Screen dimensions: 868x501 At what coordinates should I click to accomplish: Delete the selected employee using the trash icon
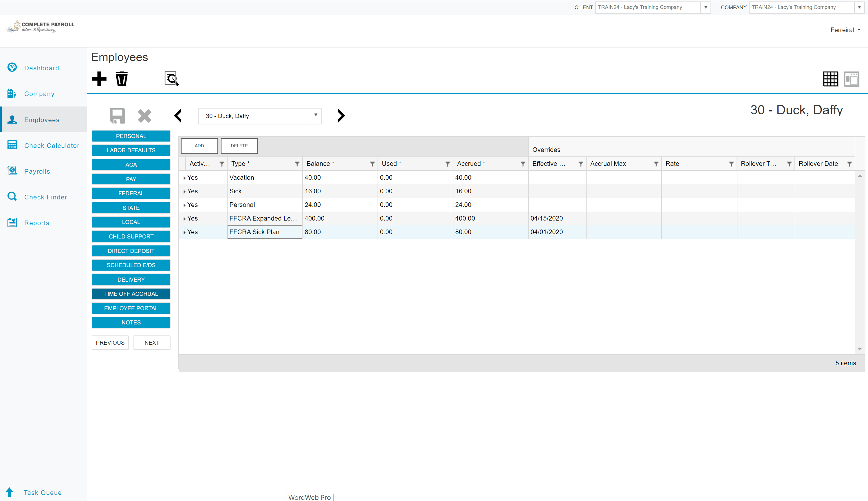(121, 79)
